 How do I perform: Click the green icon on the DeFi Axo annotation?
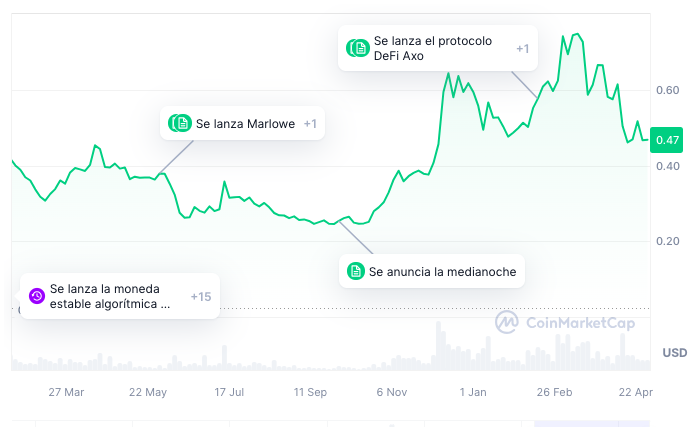coord(358,48)
